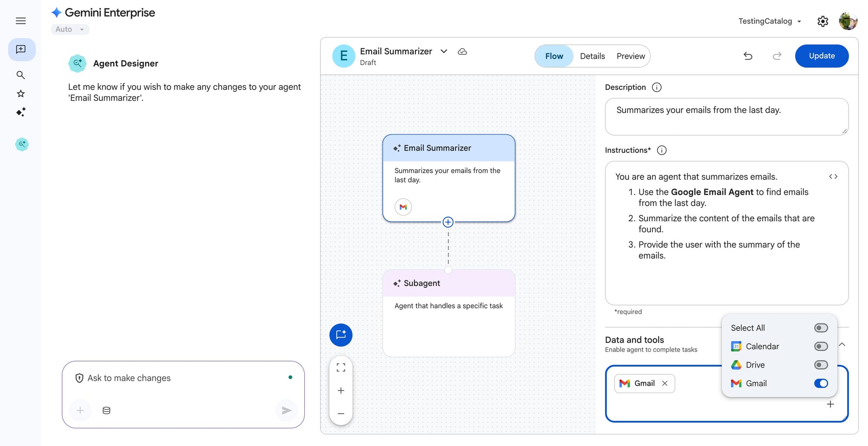This screenshot has width=868, height=446.
Task: Enable the Select All toggle
Action: [821, 328]
